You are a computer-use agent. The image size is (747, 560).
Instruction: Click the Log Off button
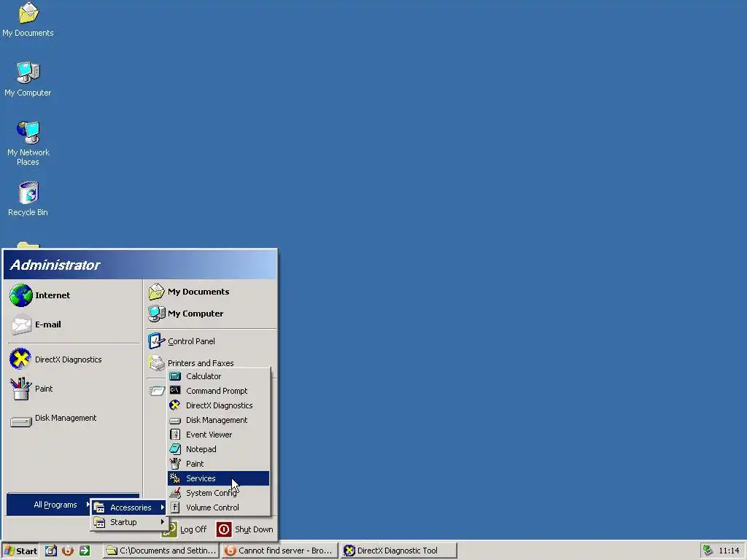tap(185, 529)
